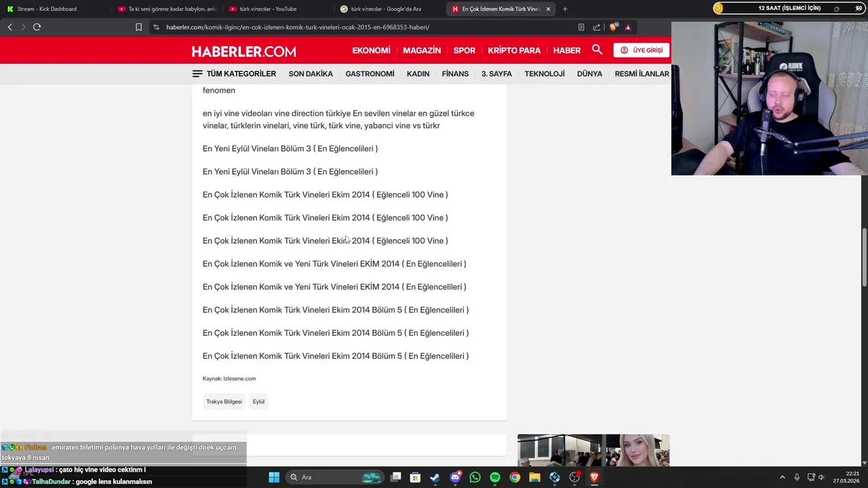
Task: Open OBS Studio from the taskbar
Action: tap(574, 477)
